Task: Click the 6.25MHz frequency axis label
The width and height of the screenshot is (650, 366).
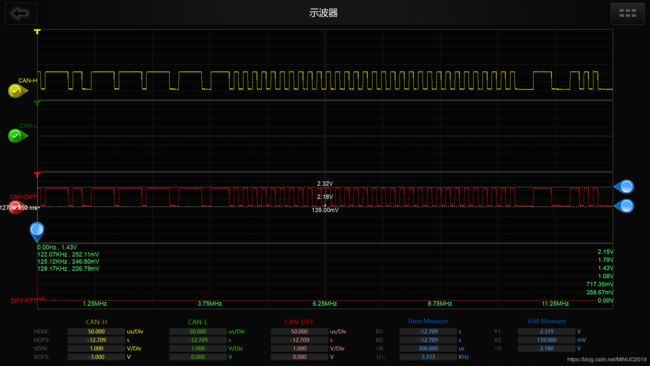Action: (325, 304)
